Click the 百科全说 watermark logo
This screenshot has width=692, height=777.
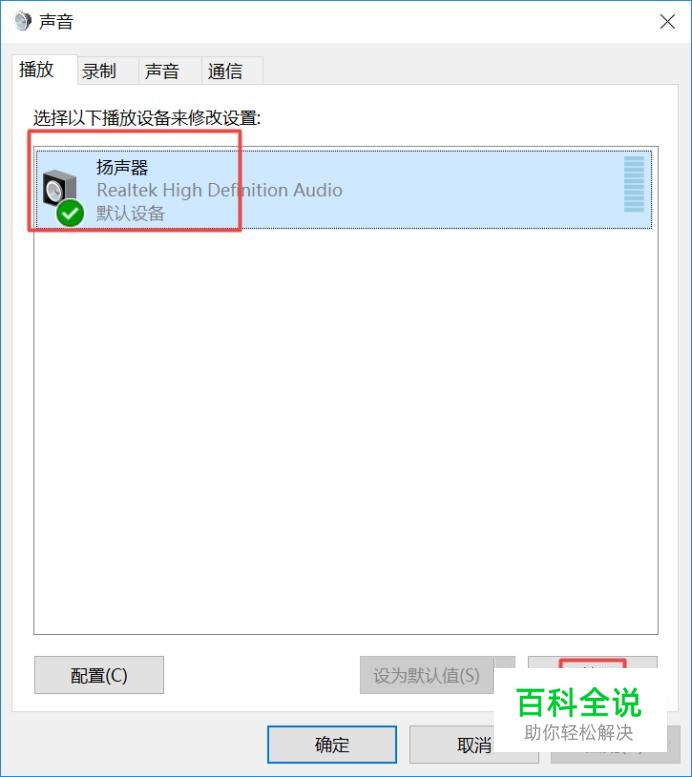(579, 714)
